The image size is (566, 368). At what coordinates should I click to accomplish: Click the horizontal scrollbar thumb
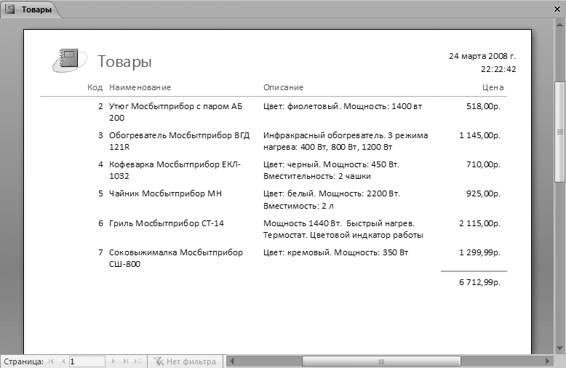pos(381,361)
